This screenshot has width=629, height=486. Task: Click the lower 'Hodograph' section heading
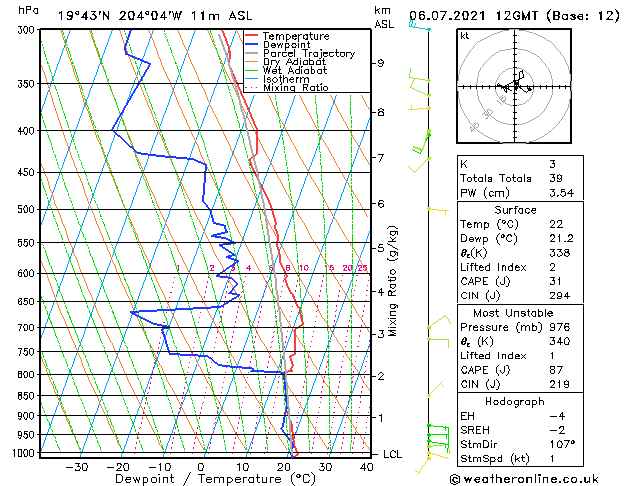tap(515, 401)
